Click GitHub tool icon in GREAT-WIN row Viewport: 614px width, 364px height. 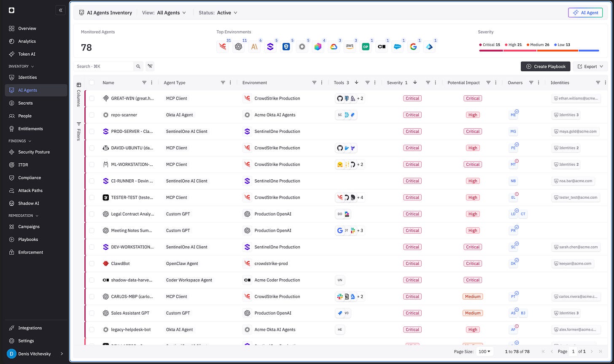pyautogui.click(x=340, y=98)
